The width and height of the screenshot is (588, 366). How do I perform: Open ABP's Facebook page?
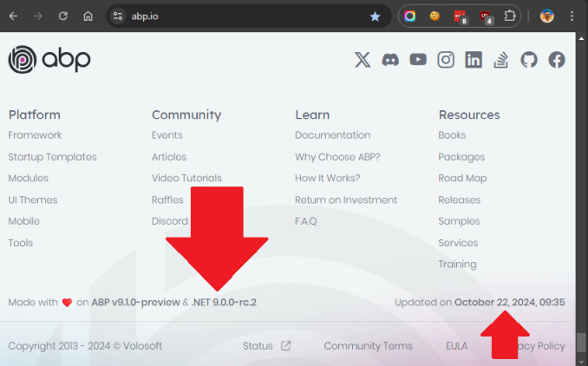coord(557,60)
